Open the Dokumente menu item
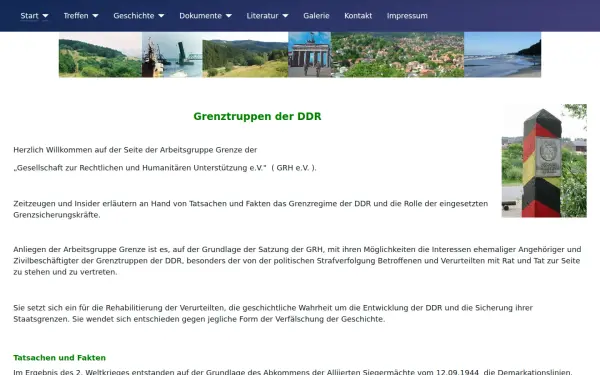 click(201, 16)
